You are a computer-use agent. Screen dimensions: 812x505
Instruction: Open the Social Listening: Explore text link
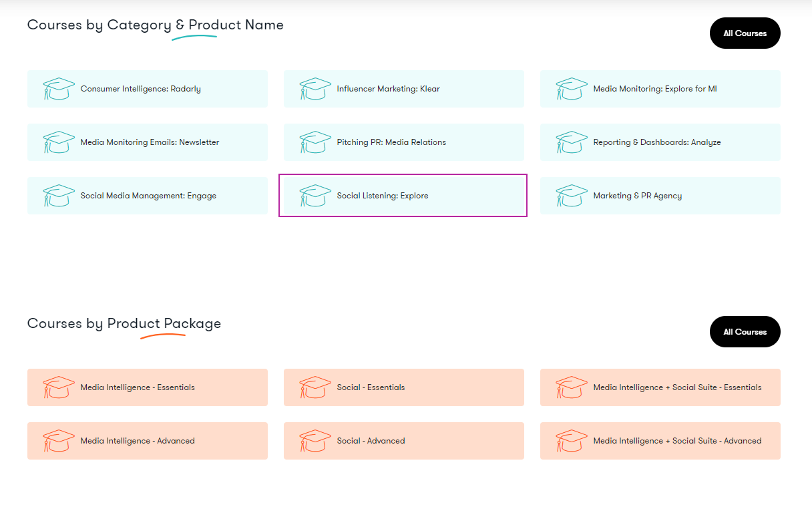click(x=383, y=196)
